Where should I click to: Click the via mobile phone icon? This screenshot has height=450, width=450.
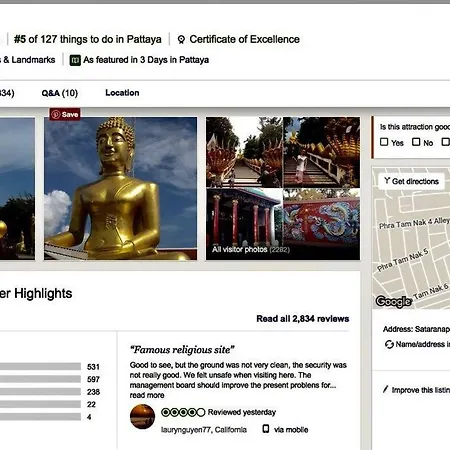266,429
